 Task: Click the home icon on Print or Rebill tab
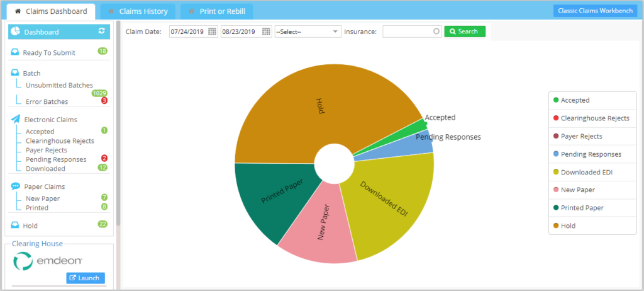(x=191, y=11)
